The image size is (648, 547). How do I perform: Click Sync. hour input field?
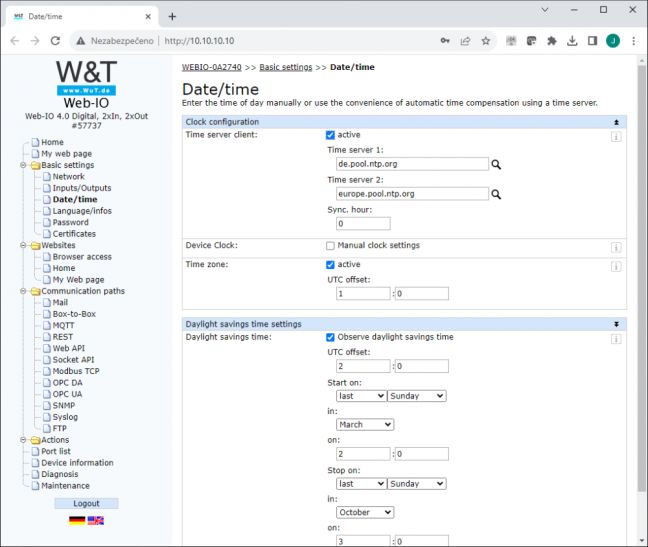(363, 224)
